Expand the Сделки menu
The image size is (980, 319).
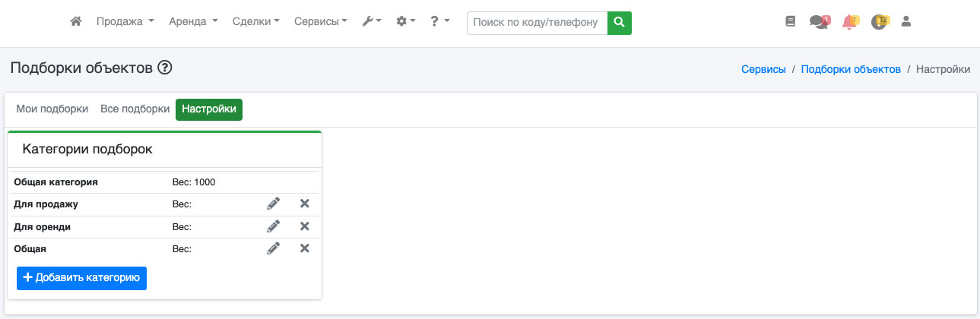(255, 22)
